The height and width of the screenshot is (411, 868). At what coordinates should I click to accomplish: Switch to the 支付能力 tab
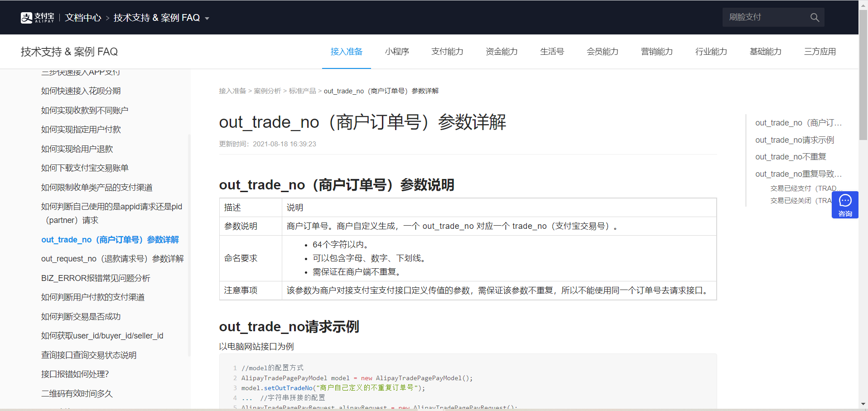(447, 52)
